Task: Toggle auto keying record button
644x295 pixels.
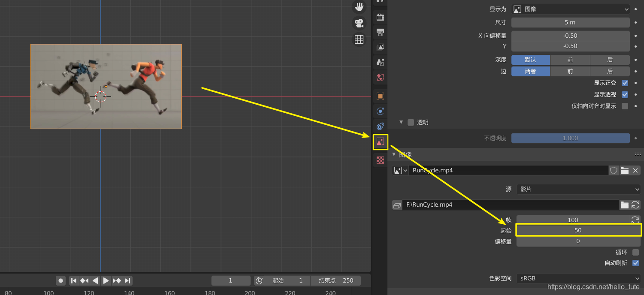Action: point(61,280)
